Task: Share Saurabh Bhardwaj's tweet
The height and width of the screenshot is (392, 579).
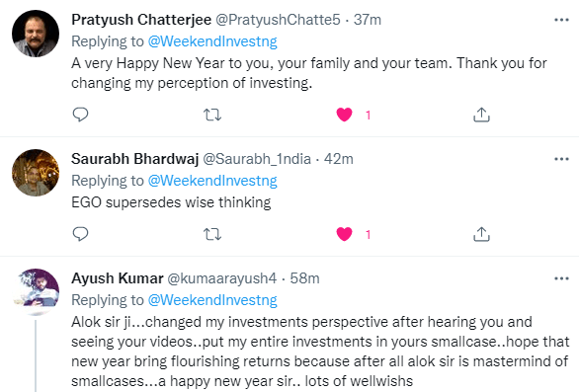Action: coord(481,234)
